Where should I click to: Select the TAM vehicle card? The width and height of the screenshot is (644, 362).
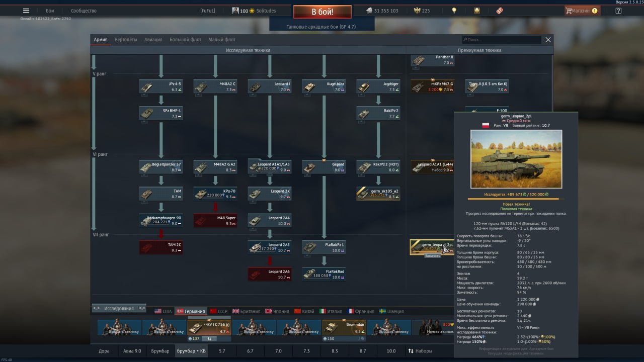tap(161, 194)
